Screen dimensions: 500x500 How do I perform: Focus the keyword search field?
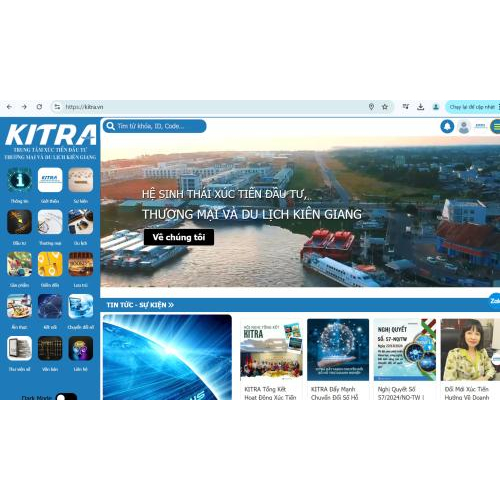pyautogui.click(x=155, y=126)
